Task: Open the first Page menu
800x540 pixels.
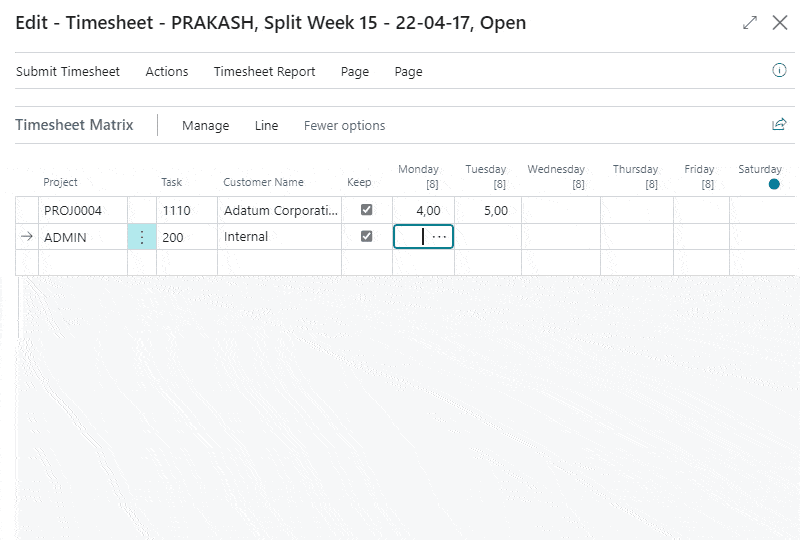Action: pos(354,72)
